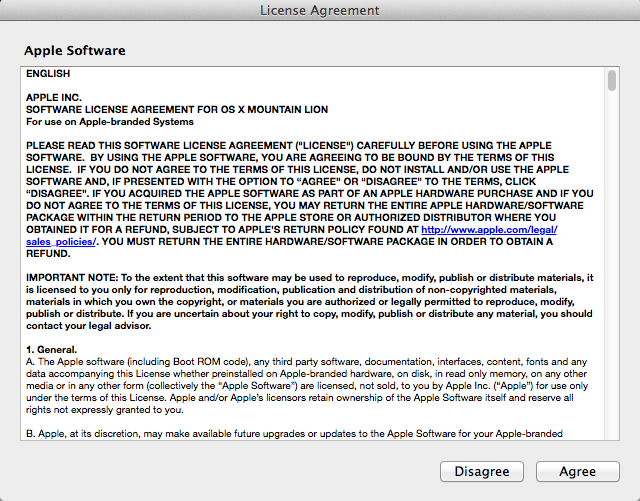Click the line starting 'B. Apple, at its discretion'

tap(294, 434)
